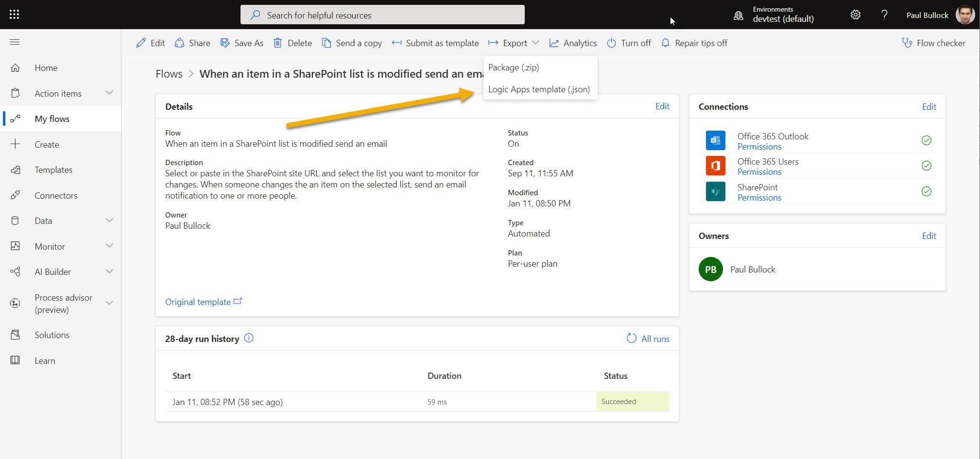
Task: Click Edit in the Connections panel
Action: coord(928,106)
